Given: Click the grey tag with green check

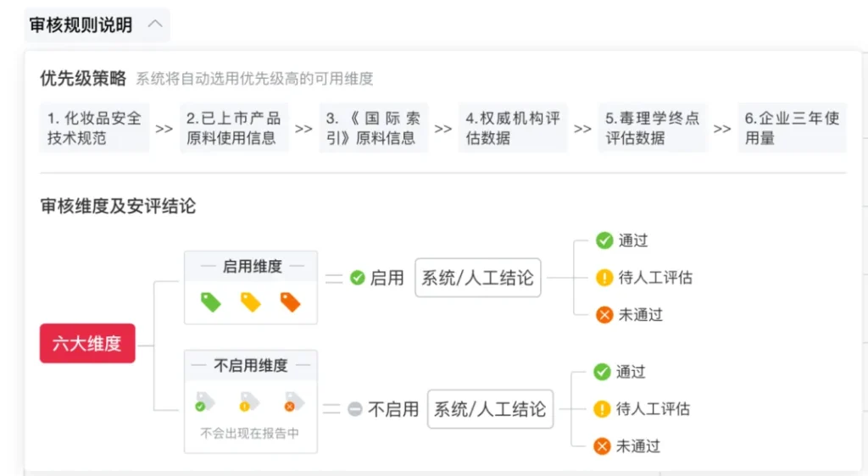Looking at the screenshot, I should pyautogui.click(x=204, y=401).
